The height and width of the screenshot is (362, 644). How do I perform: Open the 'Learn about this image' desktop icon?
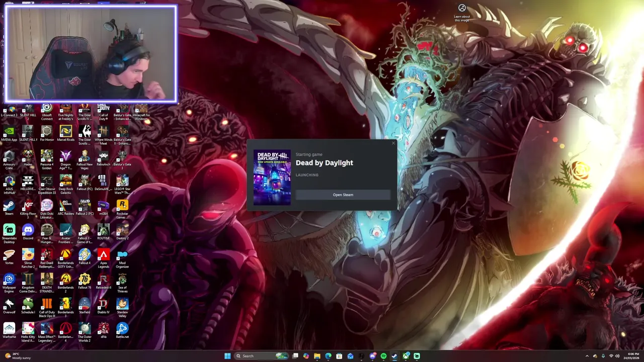point(462,13)
